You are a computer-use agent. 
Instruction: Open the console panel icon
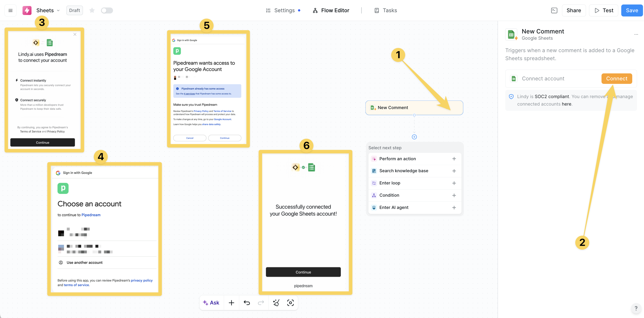[x=554, y=10]
